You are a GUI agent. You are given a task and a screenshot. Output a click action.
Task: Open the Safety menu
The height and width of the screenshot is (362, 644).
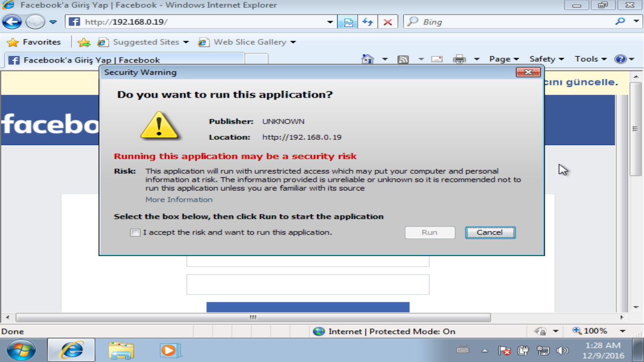point(546,59)
